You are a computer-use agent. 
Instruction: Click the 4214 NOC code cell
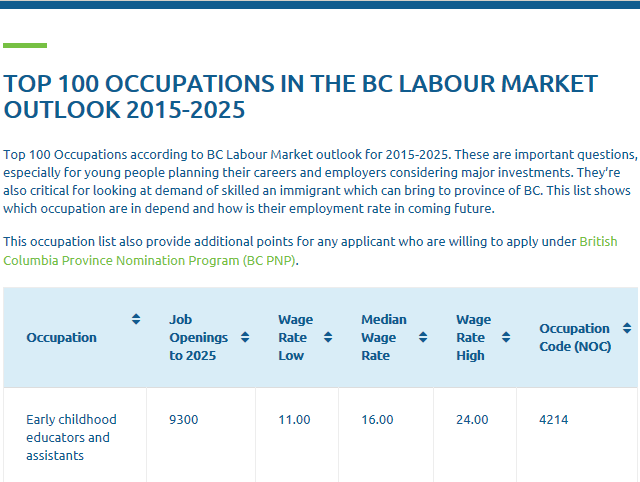pyautogui.click(x=577, y=435)
